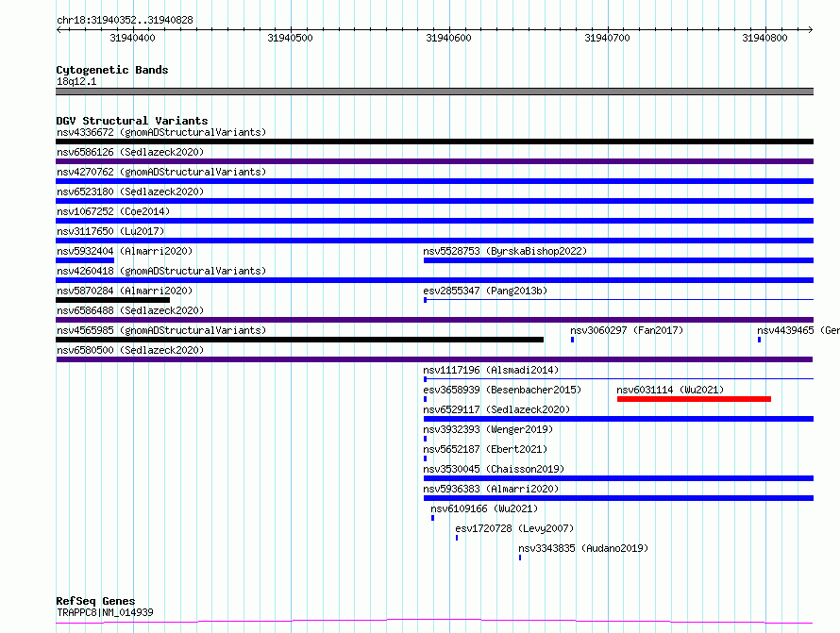Select the blue nsv5936383 variant bar

pos(619,498)
